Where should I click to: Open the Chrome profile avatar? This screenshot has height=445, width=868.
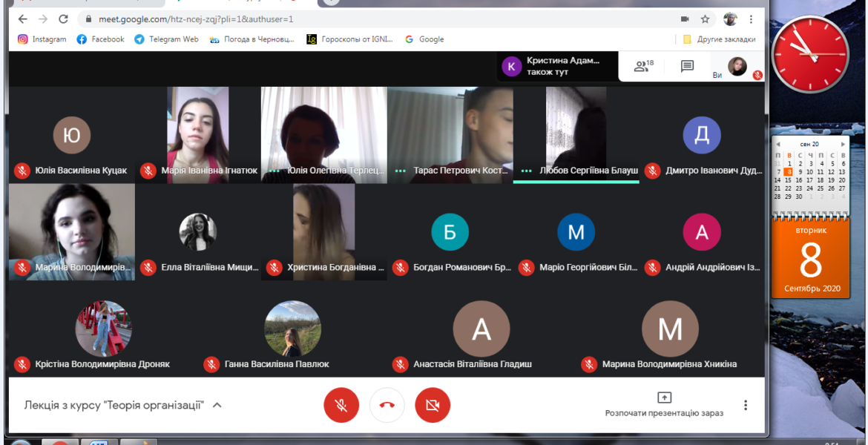pyautogui.click(x=730, y=19)
